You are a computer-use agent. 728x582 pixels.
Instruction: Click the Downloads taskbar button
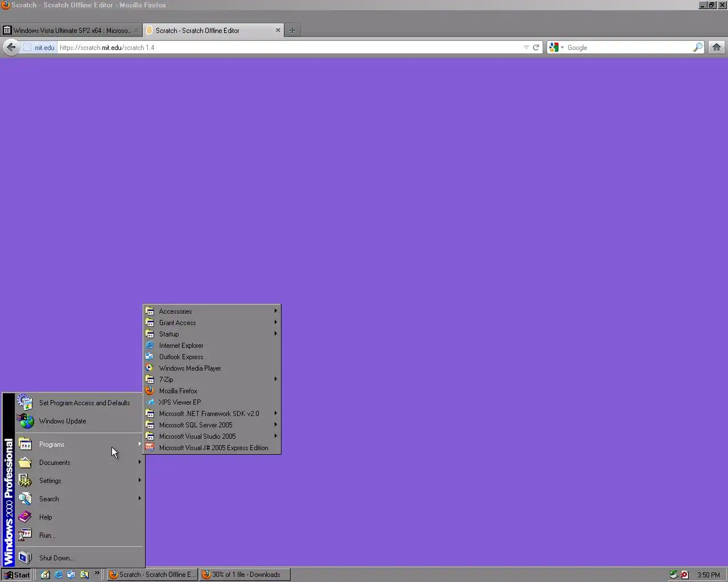pyautogui.click(x=245, y=575)
